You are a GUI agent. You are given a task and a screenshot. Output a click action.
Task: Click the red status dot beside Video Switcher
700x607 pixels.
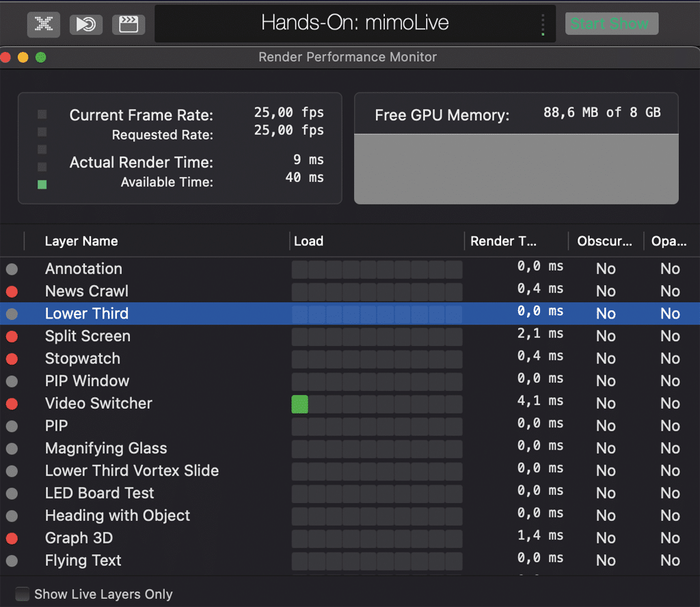pyautogui.click(x=12, y=403)
